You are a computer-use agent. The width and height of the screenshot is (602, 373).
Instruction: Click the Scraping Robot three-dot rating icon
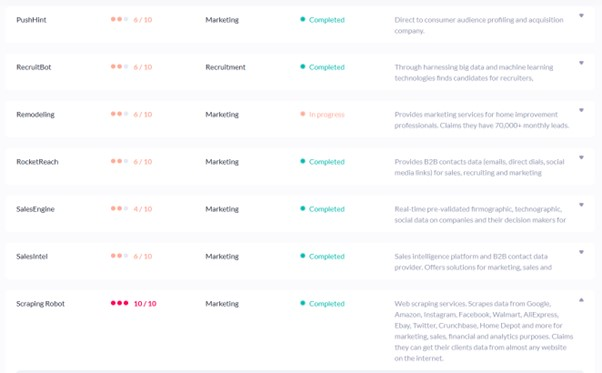(x=119, y=303)
